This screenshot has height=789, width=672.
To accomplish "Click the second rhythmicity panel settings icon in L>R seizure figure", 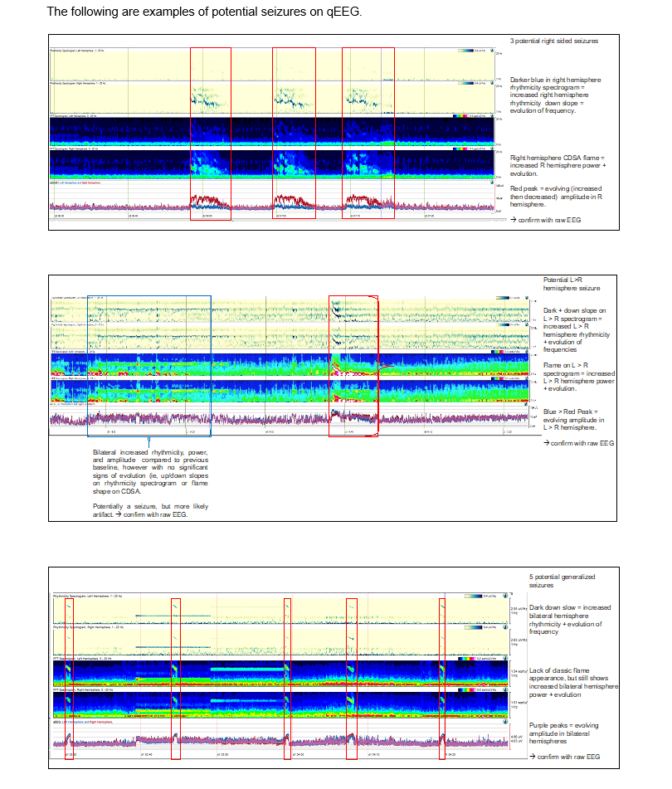I will tap(527, 324).
